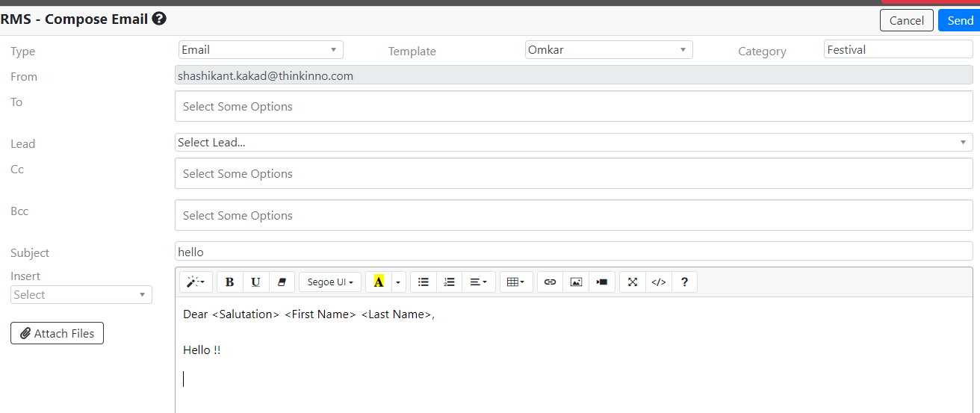Click the insert video icon
Viewport: 980px width, 413px height.
[601, 282]
